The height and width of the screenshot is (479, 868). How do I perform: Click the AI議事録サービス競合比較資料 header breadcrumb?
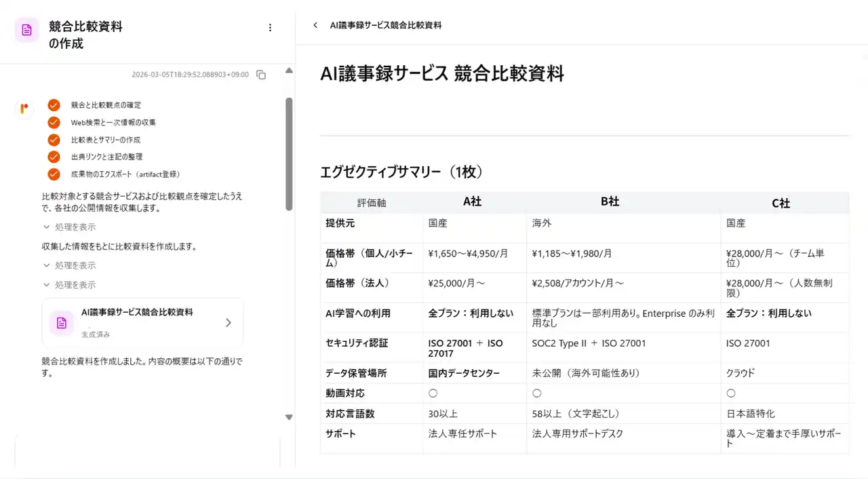click(385, 25)
